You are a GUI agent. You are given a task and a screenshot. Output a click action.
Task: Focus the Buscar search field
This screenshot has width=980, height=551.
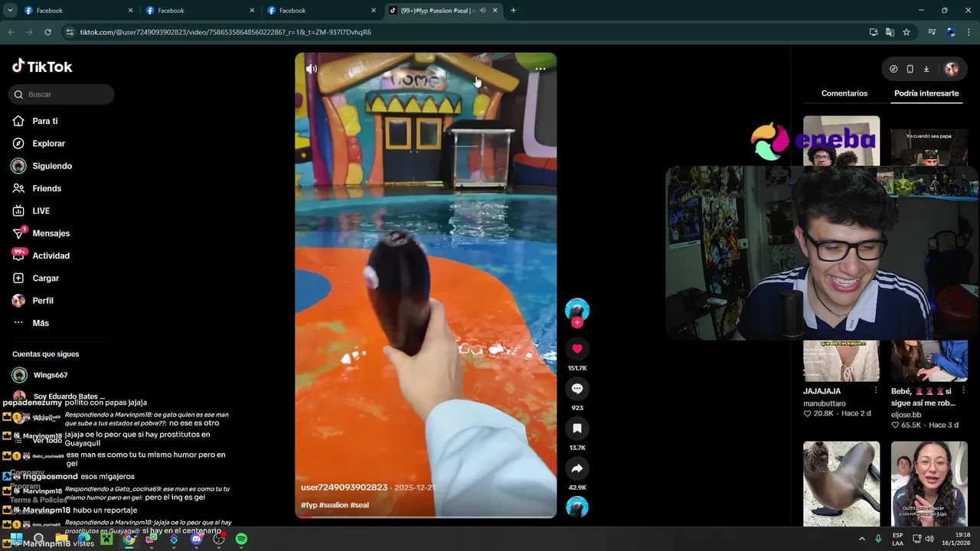click(x=61, y=94)
